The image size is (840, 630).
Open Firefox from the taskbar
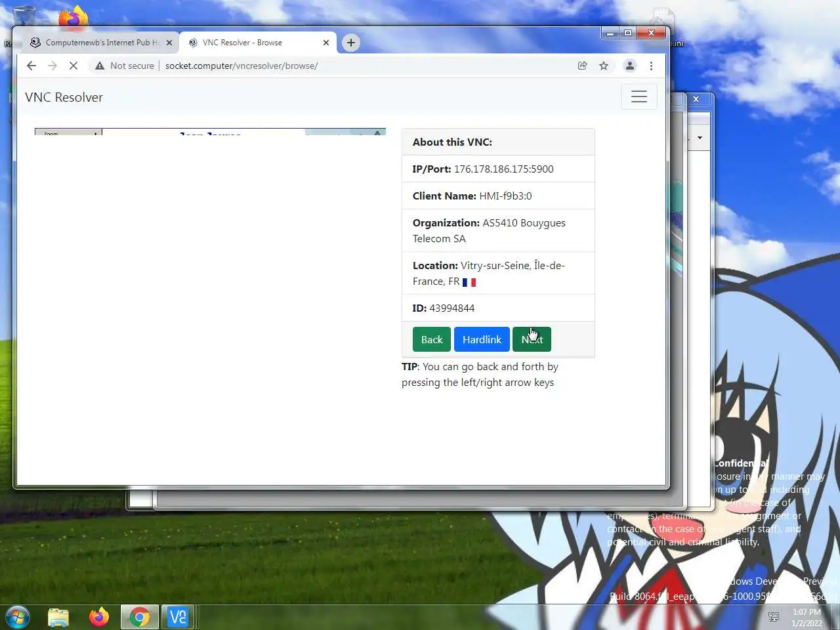[99, 617]
